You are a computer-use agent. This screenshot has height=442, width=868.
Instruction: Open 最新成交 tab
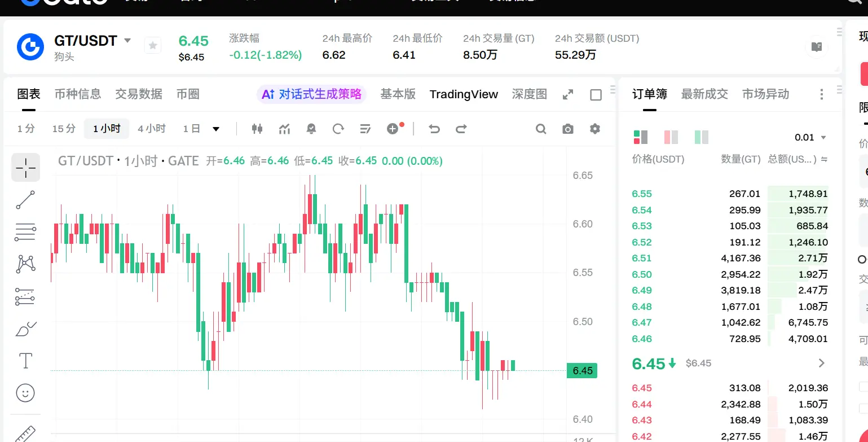pyautogui.click(x=704, y=94)
